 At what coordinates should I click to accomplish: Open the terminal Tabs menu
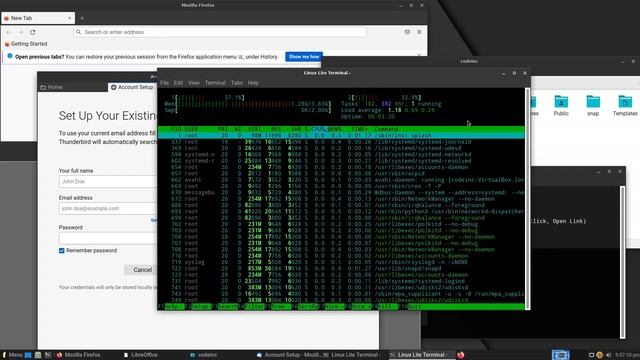[237, 82]
